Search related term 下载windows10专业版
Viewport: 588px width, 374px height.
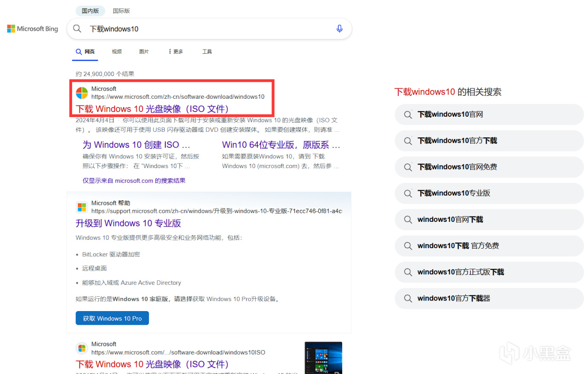point(489,193)
